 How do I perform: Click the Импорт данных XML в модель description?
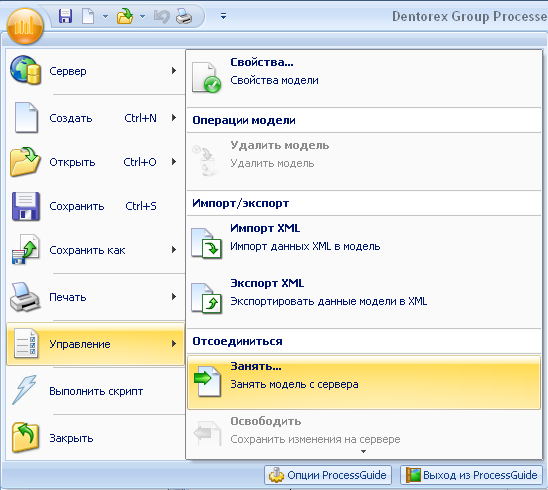305,246
